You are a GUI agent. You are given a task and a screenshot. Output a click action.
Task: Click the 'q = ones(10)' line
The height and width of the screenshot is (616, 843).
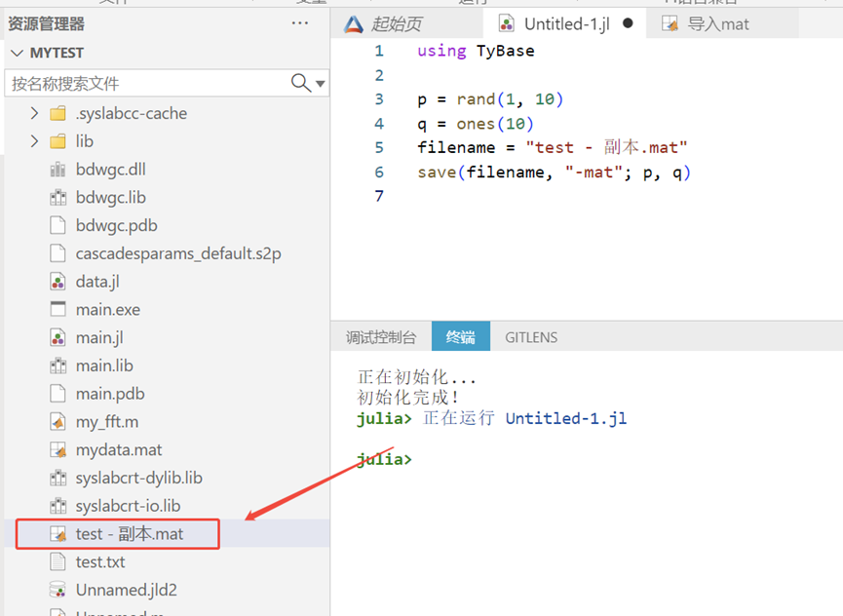[476, 124]
